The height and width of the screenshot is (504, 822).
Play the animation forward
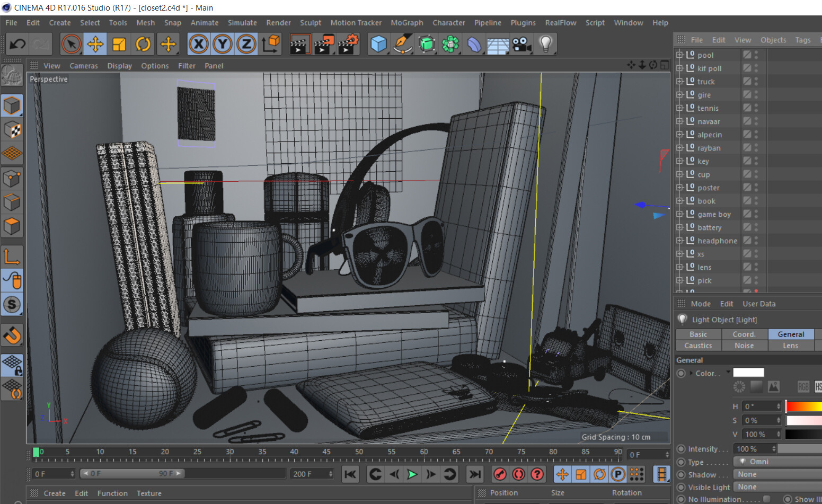pos(412,474)
